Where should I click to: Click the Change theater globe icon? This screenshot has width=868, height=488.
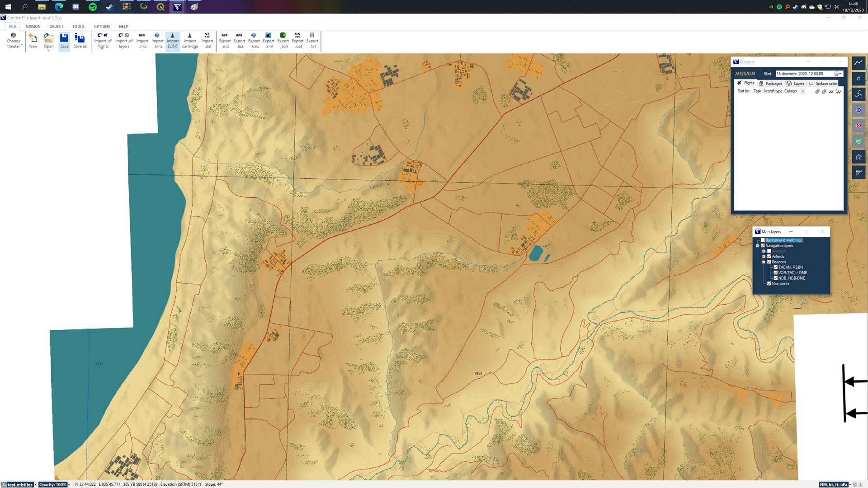13,35
